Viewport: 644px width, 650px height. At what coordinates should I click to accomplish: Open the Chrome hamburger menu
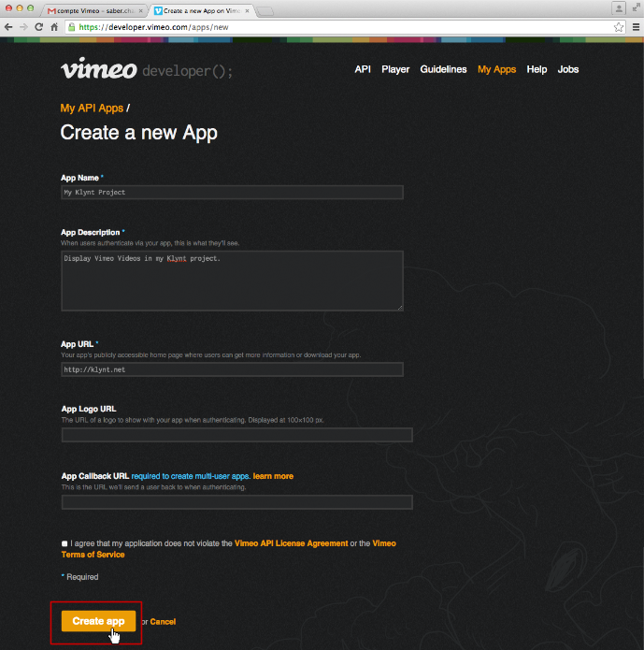[x=637, y=27]
